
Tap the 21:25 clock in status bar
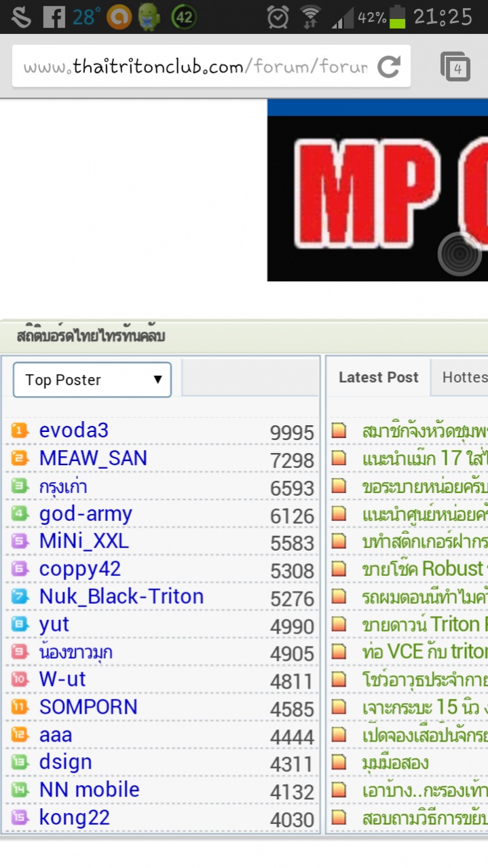443,17
